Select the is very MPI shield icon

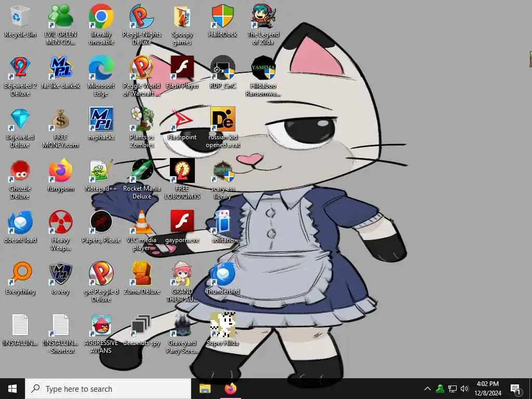pos(61,274)
